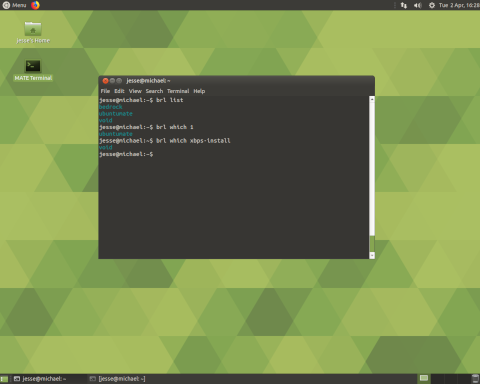The width and height of the screenshot is (480, 384).
Task: Select the MATE Terminal desktop launcher
Action: point(33,70)
